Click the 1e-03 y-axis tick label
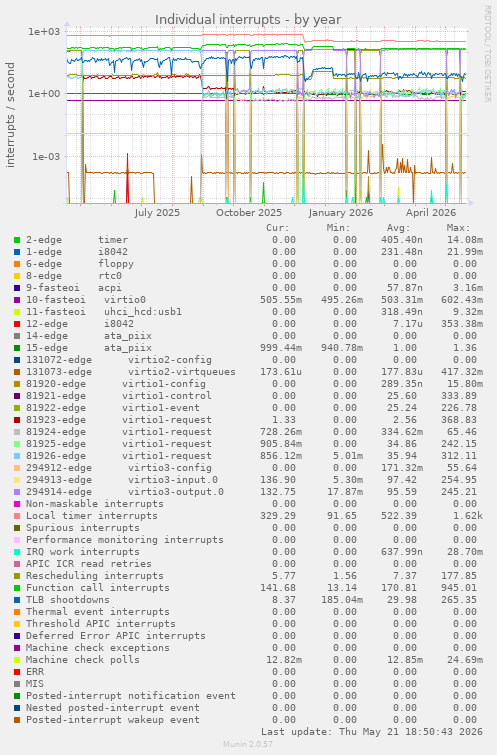 (46, 156)
